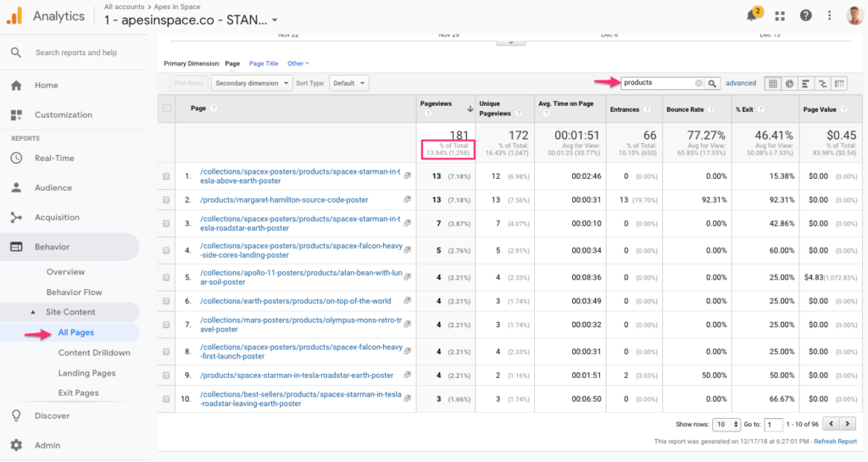Go to next page of results
Screen dimensions: 868x462
point(848,424)
